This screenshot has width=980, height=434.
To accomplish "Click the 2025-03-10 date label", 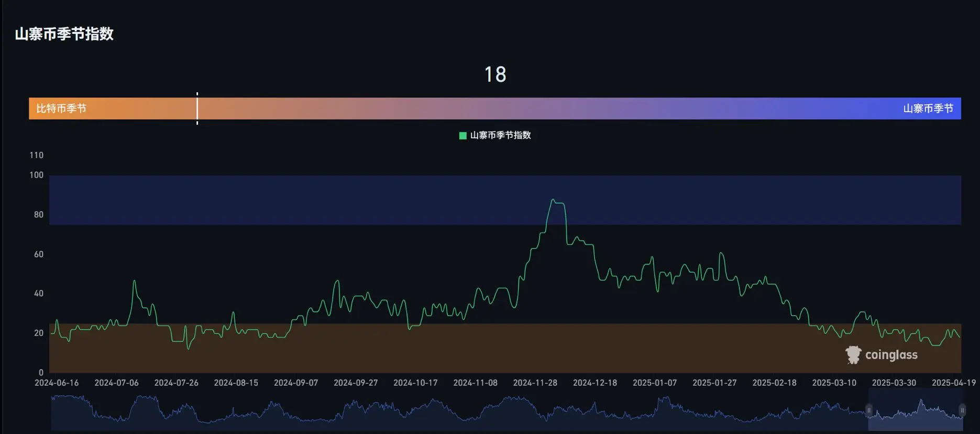I will [x=834, y=383].
